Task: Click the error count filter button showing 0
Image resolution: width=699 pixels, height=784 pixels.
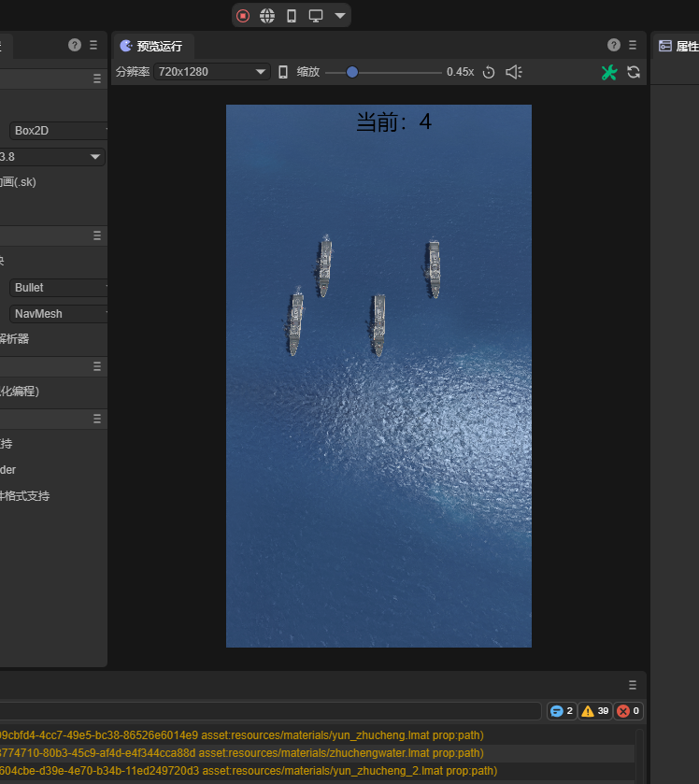Action: (628, 711)
